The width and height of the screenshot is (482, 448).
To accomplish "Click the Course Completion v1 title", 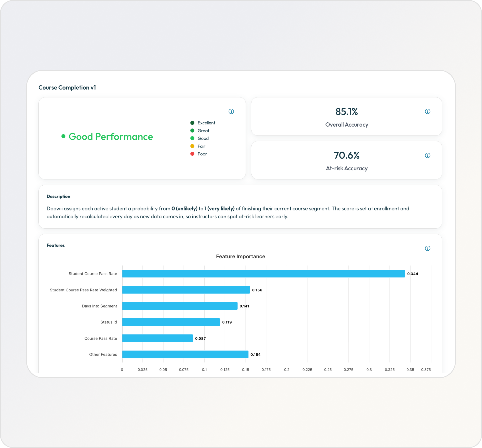I will [x=67, y=87].
